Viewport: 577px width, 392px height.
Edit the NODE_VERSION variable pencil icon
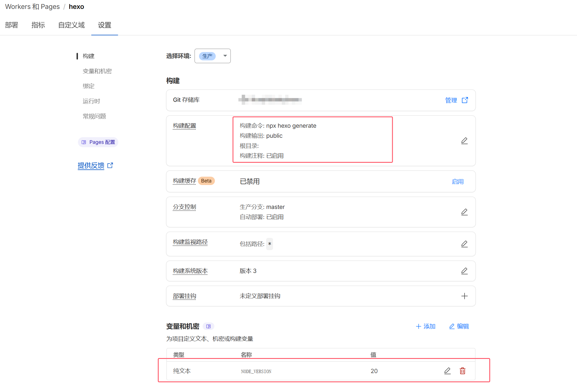pyautogui.click(x=447, y=371)
